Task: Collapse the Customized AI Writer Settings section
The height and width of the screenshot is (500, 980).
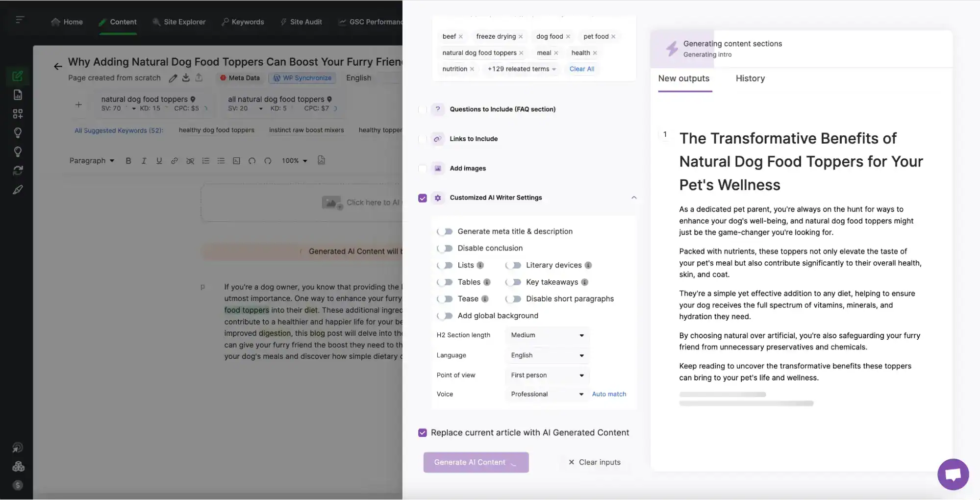Action: pyautogui.click(x=633, y=198)
